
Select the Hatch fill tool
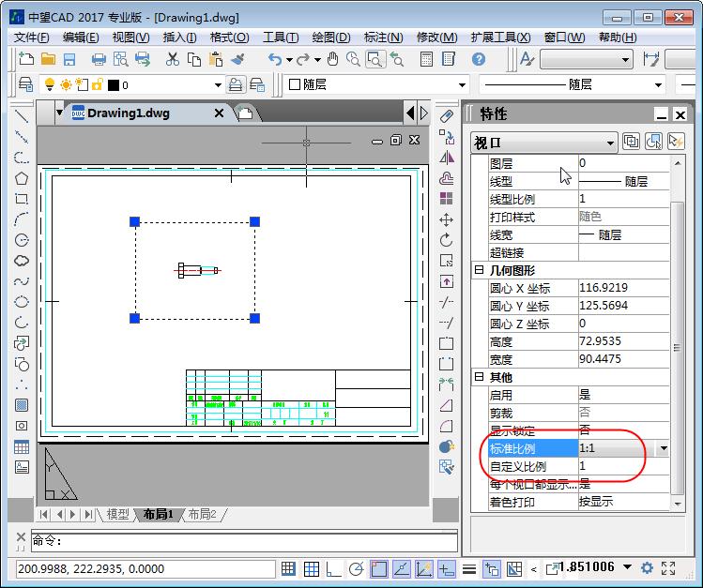21,405
